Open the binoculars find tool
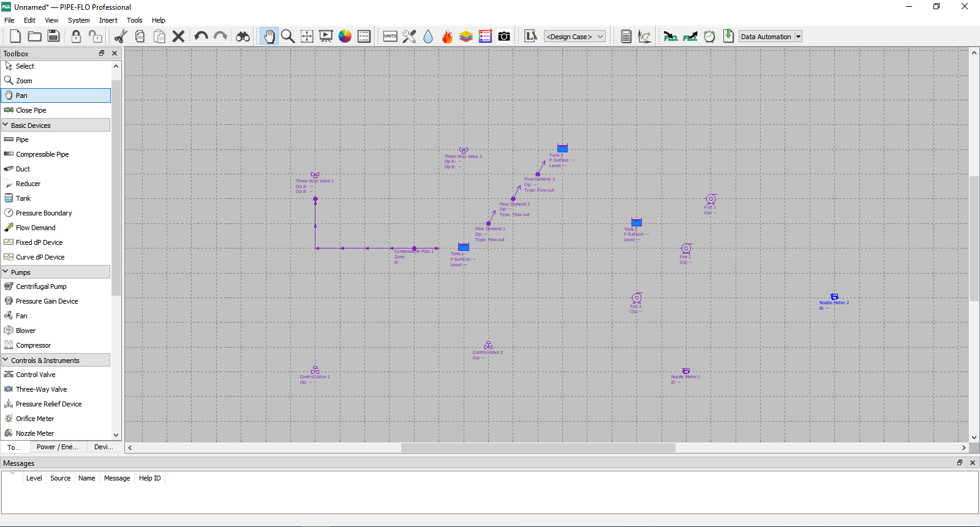The height and width of the screenshot is (527, 980). pos(243,36)
